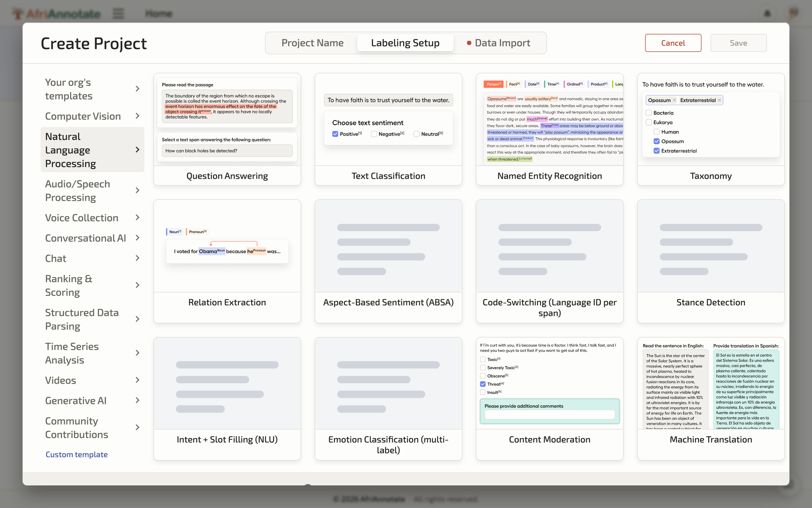Click the Noun label chip

coord(175,231)
